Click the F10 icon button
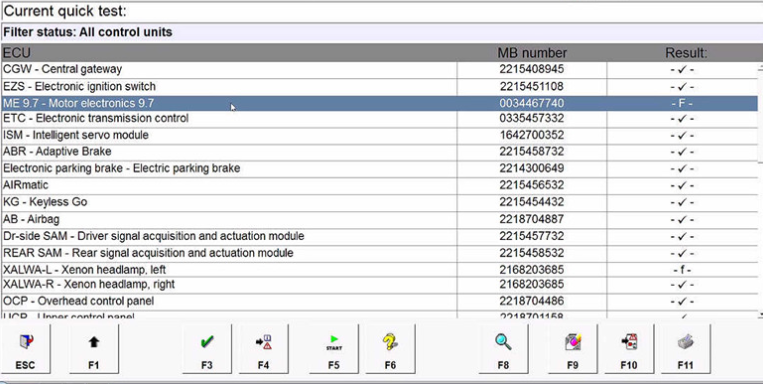 click(x=629, y=349)
